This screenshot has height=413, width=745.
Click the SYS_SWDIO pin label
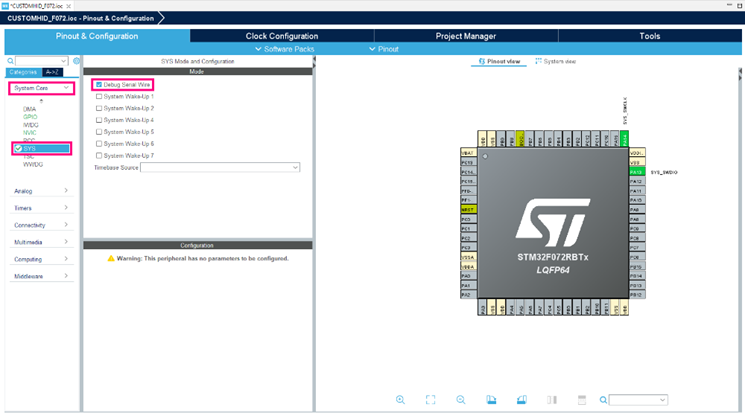click(x=664, y=172)
